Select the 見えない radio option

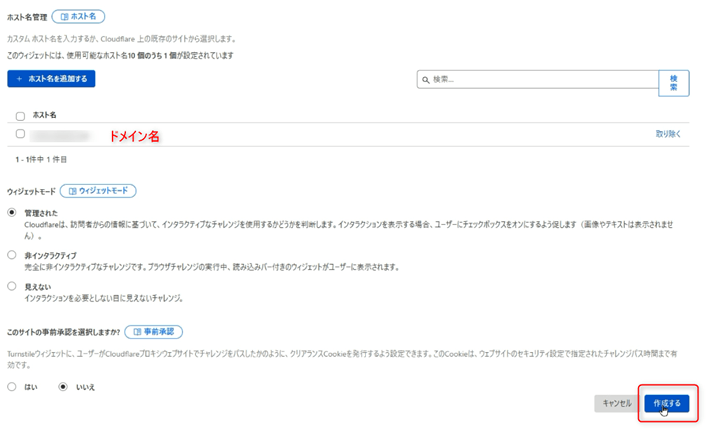12,286
